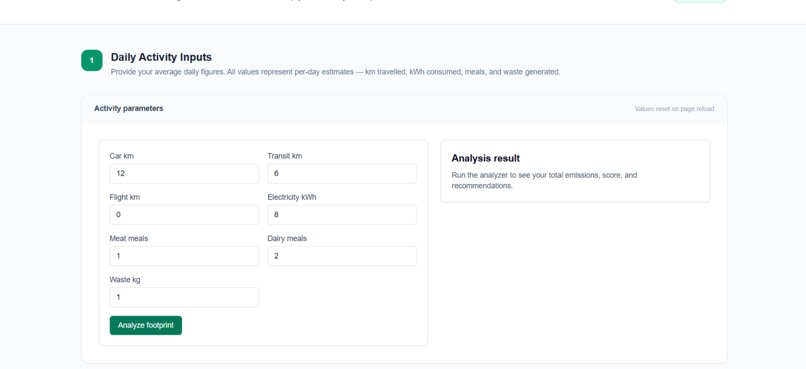Click the Daily Activity Inputs heading
The height and width of the screenshot is (369, 806).
point(161,57)
